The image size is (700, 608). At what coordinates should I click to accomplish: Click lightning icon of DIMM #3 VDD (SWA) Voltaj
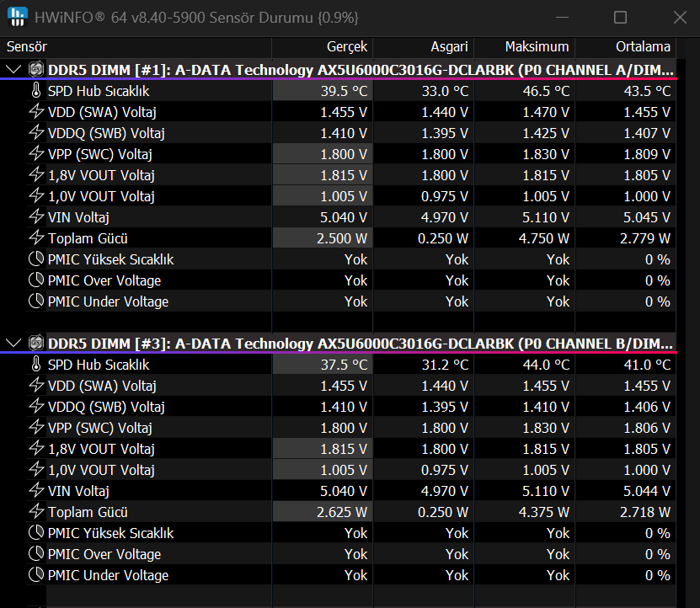(36, 385)
